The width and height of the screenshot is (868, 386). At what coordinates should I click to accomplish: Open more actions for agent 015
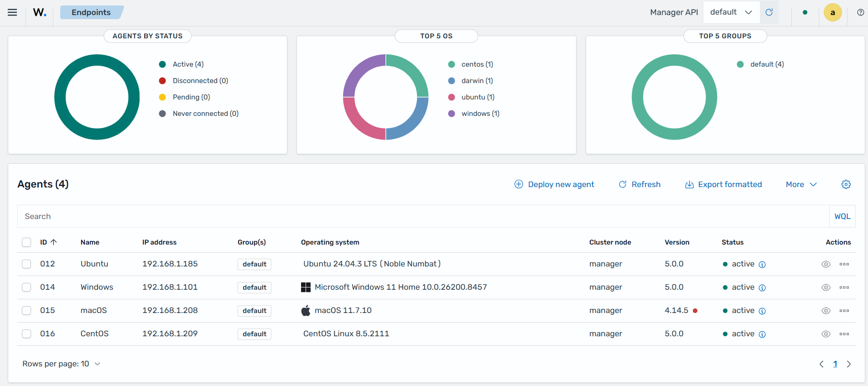pos(844,311)
